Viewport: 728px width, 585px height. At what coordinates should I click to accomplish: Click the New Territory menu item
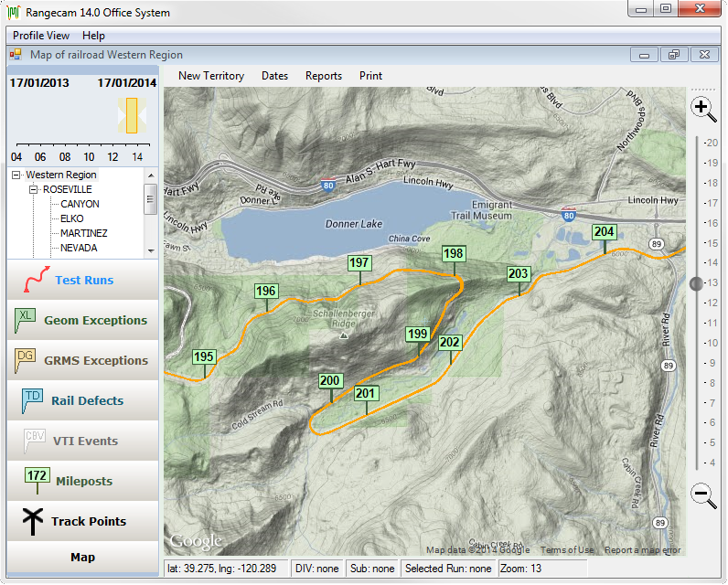[x=210, y=76]
